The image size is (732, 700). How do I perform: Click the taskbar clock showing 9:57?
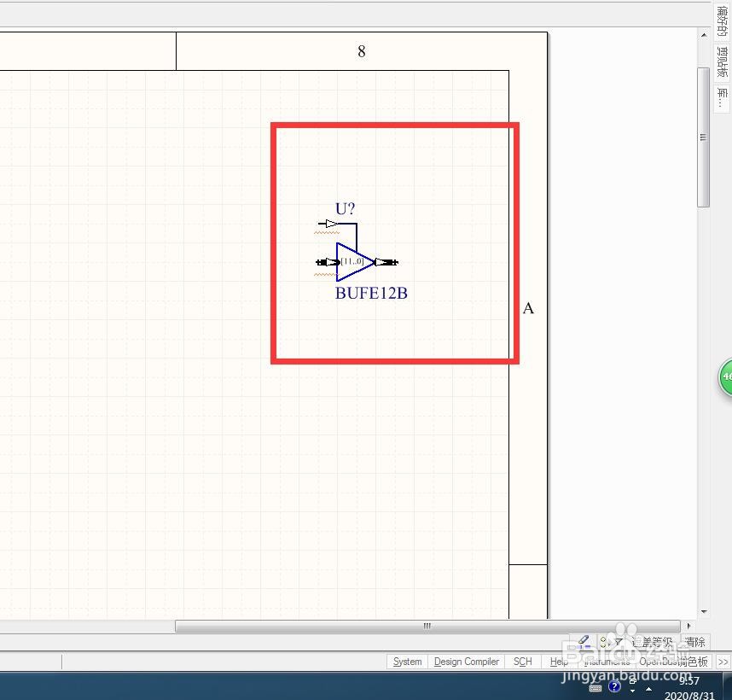(x=689, y=681)
